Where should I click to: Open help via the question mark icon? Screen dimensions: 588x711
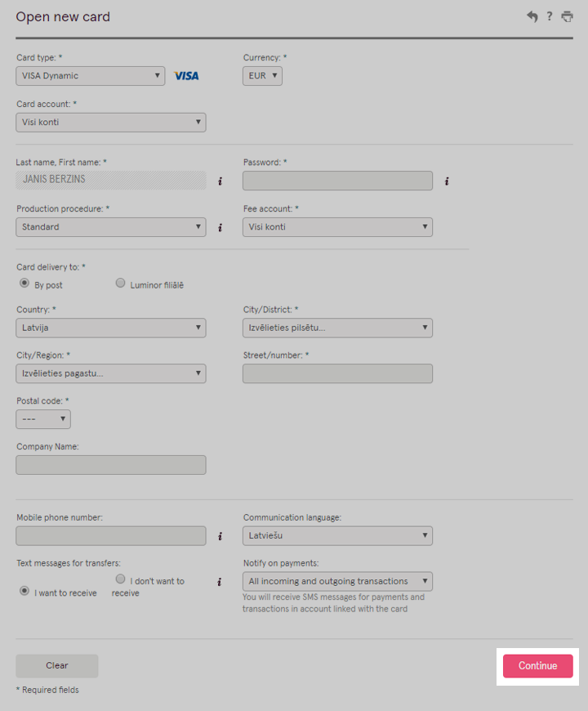549,16
